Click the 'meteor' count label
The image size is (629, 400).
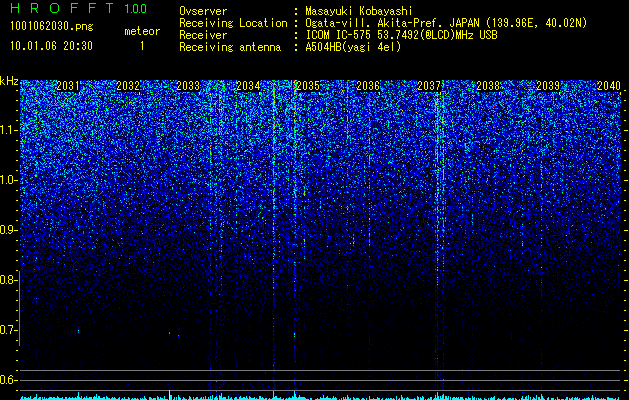point(142,31)
